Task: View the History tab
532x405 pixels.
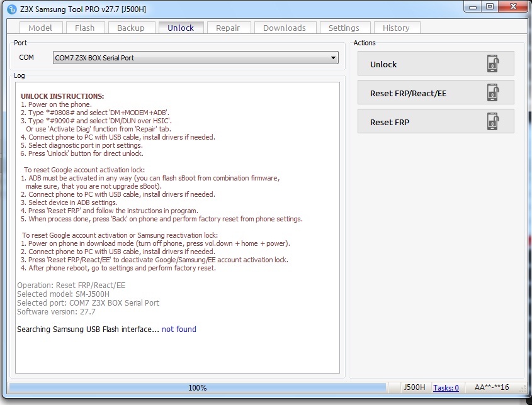Action: pos(397,28)
